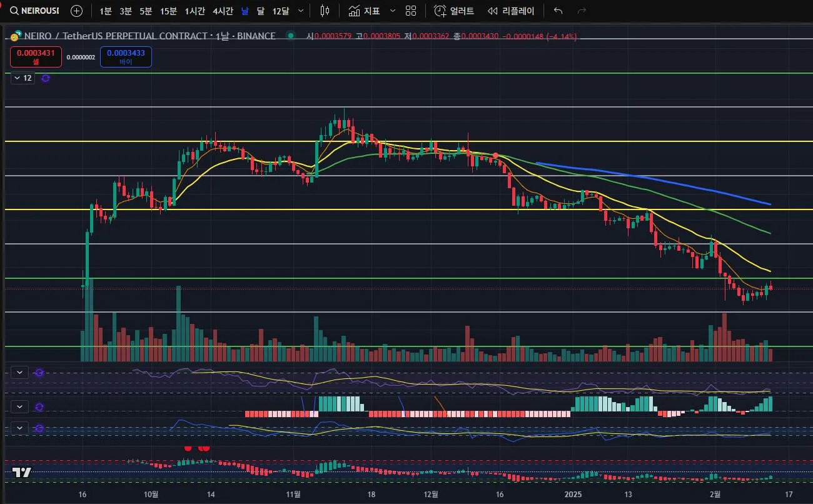Select the 5분 timeframe
This screenshot has width=813, height=504.
146,11
